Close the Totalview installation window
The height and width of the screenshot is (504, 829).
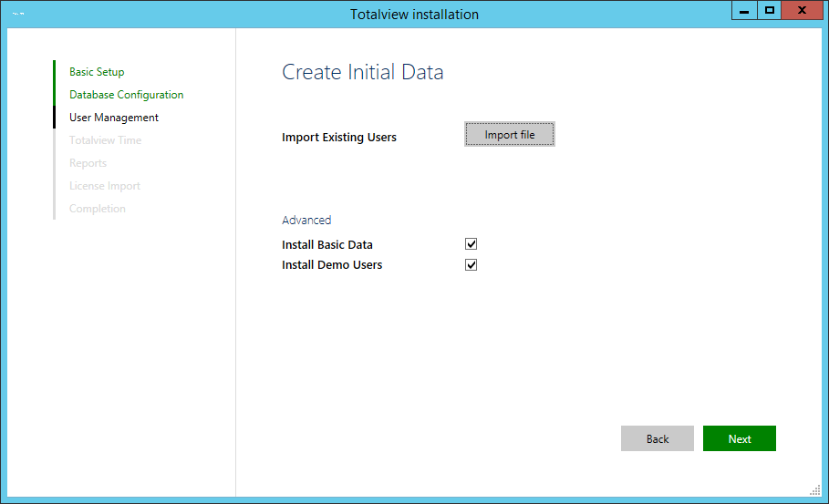(802, 11)
